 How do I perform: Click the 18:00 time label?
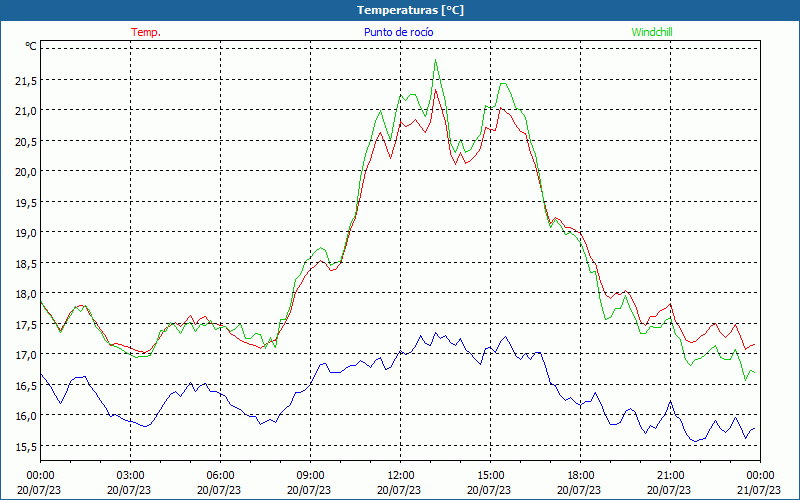tap(580, 476)
